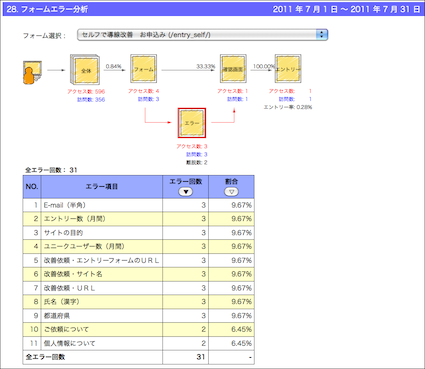Select row サイトの目的

point(138,233)
